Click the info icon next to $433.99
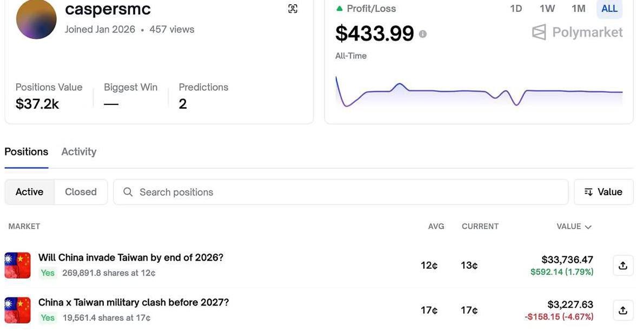 pyautogui.click(x=422, y=34)
